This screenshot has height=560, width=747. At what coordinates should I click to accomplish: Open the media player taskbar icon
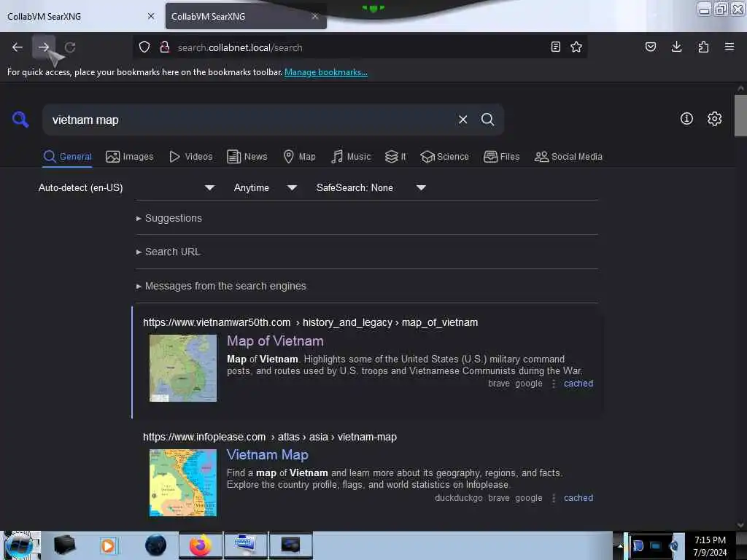[108, 545]
